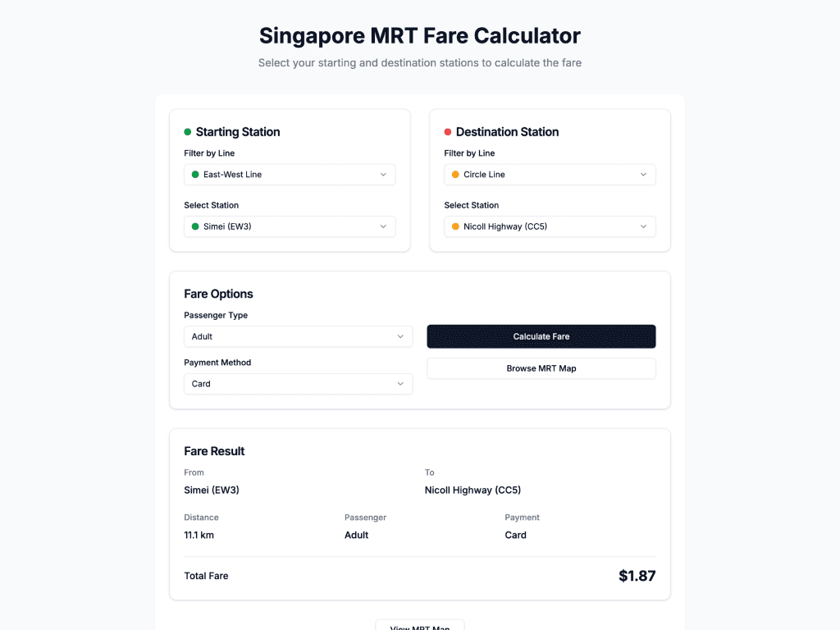Click the green line dot in East-West Line filter
Screen dimensions: 840x630
point(195,175)
